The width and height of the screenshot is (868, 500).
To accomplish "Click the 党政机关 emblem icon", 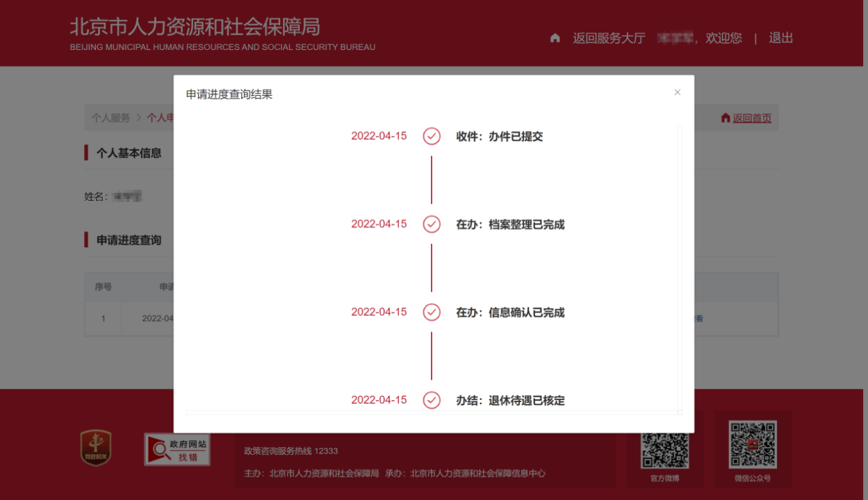I will tap(95, 448).
